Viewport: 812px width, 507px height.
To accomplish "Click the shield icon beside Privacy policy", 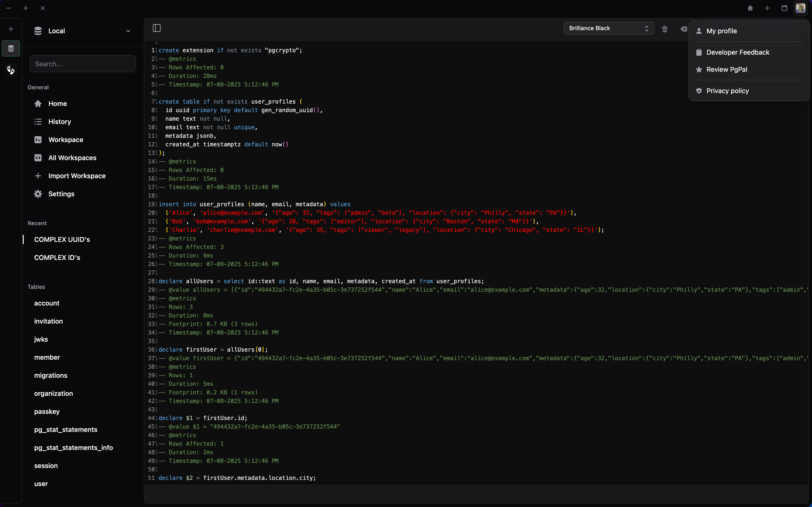I will coord(699,91).
